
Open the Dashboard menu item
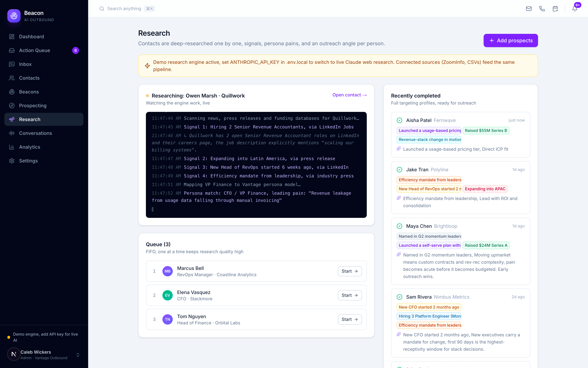click(x=44, y=36)
